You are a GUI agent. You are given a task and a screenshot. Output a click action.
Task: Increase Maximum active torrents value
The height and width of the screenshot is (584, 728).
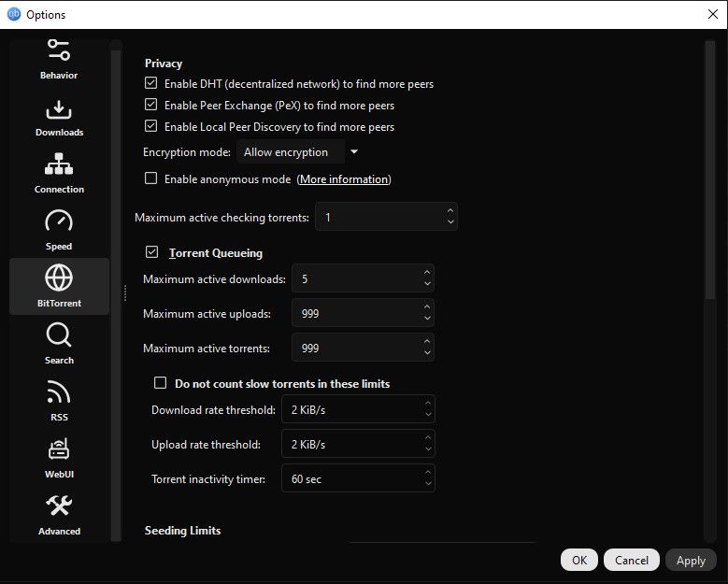click(x=427, y=341)
